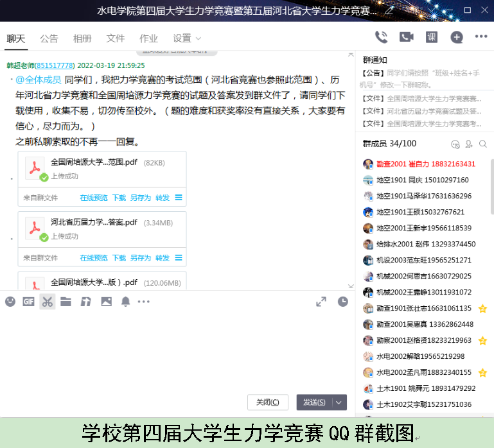
Task: Open the more options ellipsis in input toolbar
Action: tap(144, 302)
